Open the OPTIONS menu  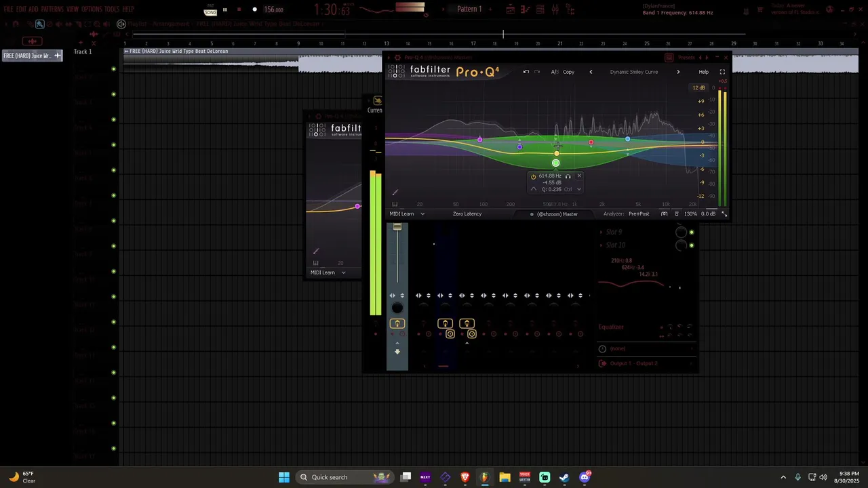click(x=92, y=9)
